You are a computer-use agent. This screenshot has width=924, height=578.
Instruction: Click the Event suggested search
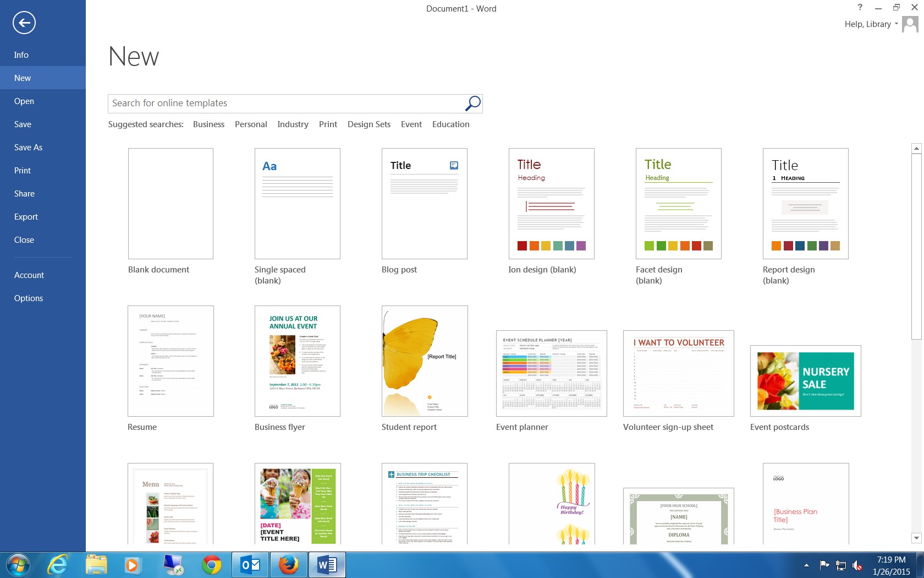(411, 124)
